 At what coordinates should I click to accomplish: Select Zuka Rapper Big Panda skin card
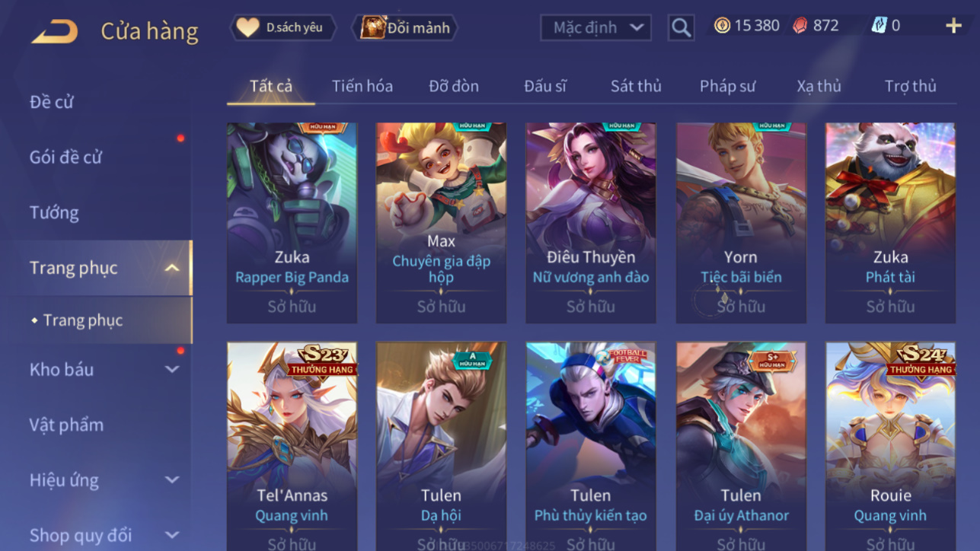(292, 223)
